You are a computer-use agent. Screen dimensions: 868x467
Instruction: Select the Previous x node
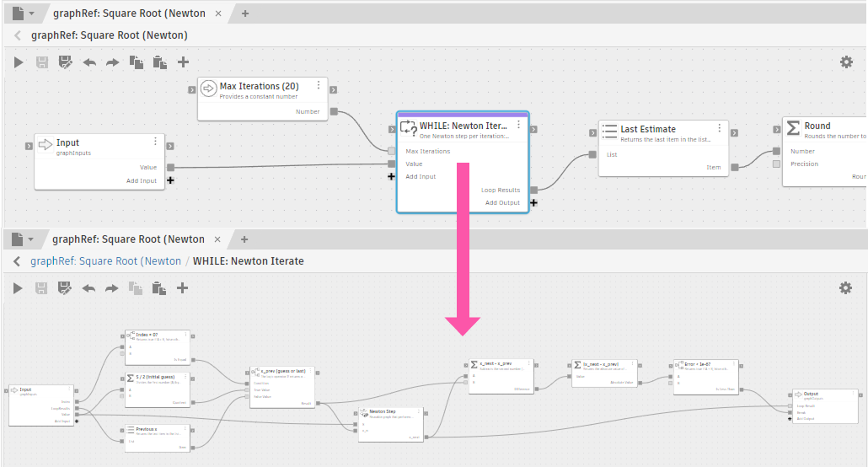(x=158, y=438)
